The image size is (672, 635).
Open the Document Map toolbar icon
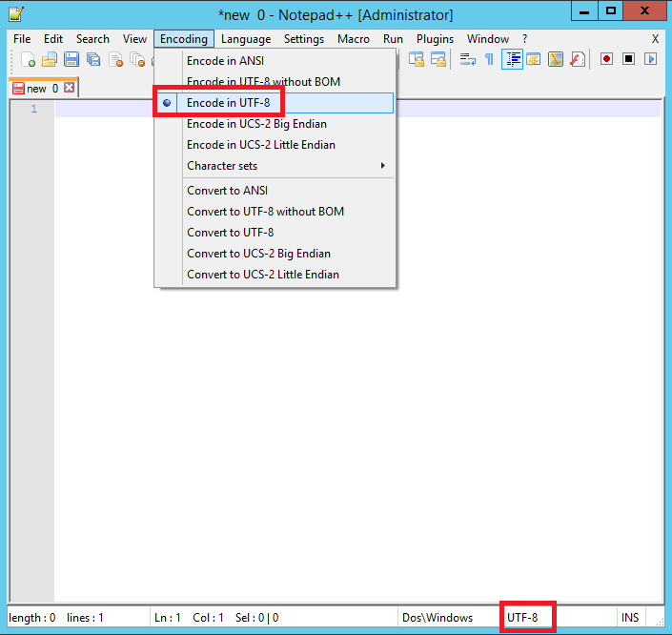pyautogui.click(x=556, y=59)
